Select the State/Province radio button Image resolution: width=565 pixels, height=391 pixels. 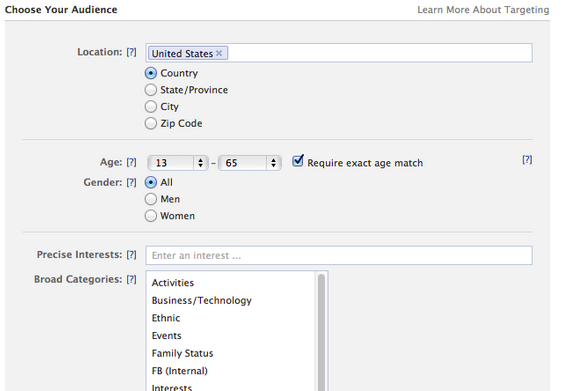click(x=151, y=90)
